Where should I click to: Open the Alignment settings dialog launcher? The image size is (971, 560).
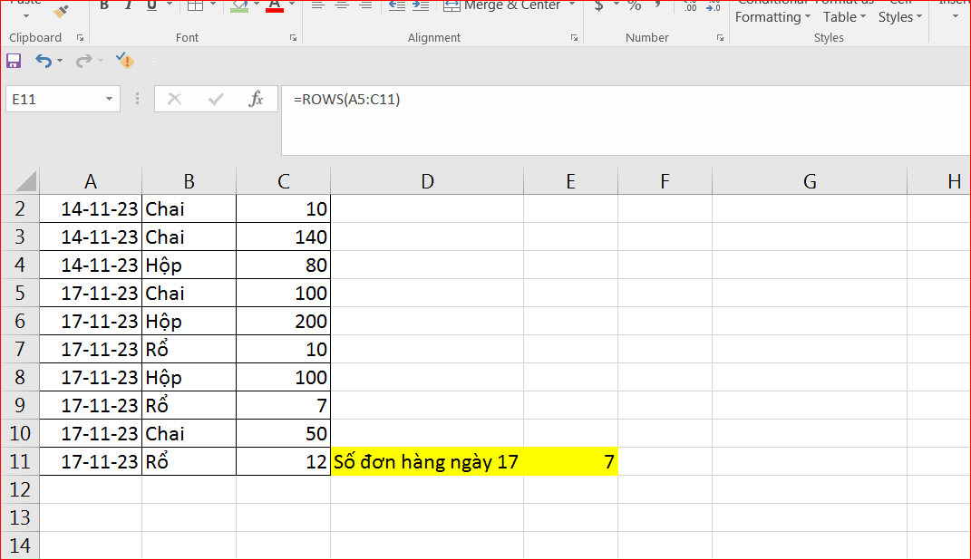(574, 38)
